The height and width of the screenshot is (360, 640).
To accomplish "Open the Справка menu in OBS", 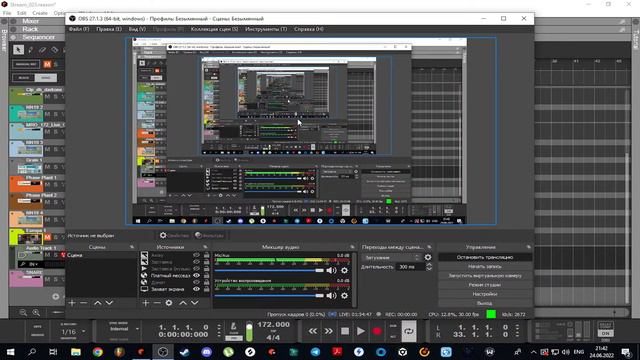I will pyautogui.click(x=309, y=29).
